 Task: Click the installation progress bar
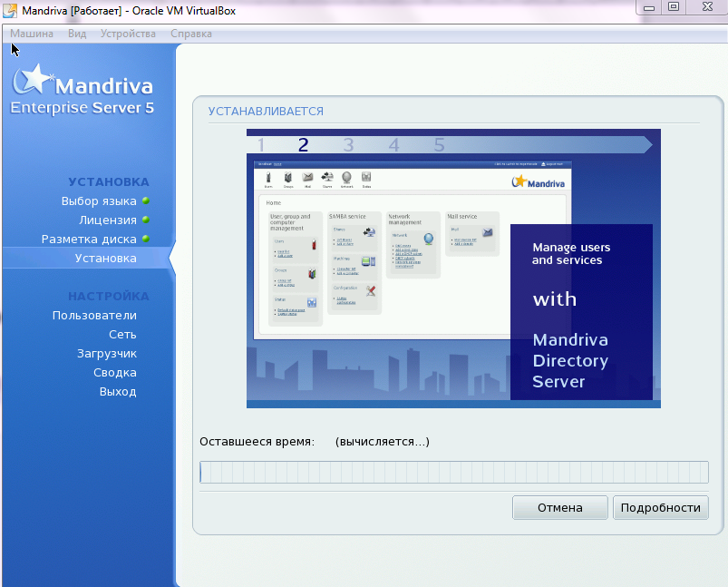pos(454,472)
